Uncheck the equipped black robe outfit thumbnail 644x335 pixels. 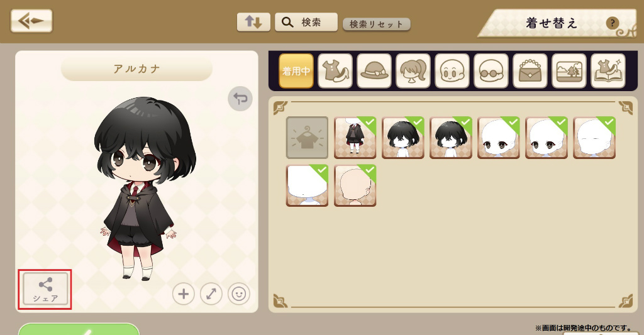tap(355, 138)
